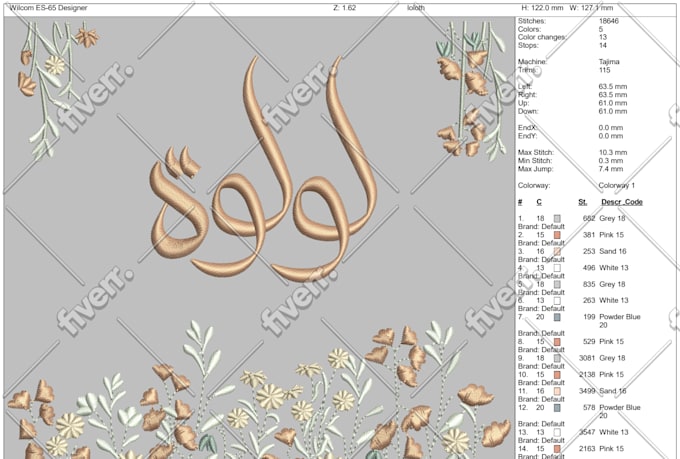The height and width of the screenshot is (459, 680).
Task: Click stitch count '529' in row 8
Action: [x=589, y=341]
